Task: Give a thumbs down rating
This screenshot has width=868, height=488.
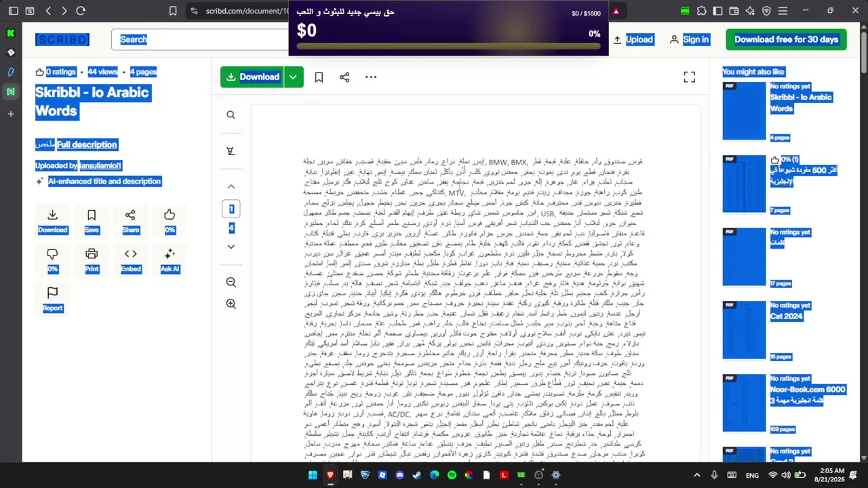Action: (x=52, y=261)
